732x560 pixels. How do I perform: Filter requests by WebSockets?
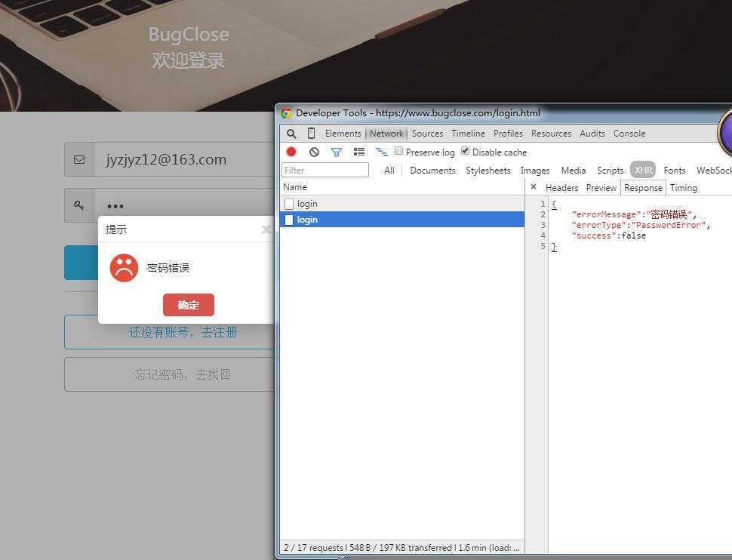tap(714, 171)
